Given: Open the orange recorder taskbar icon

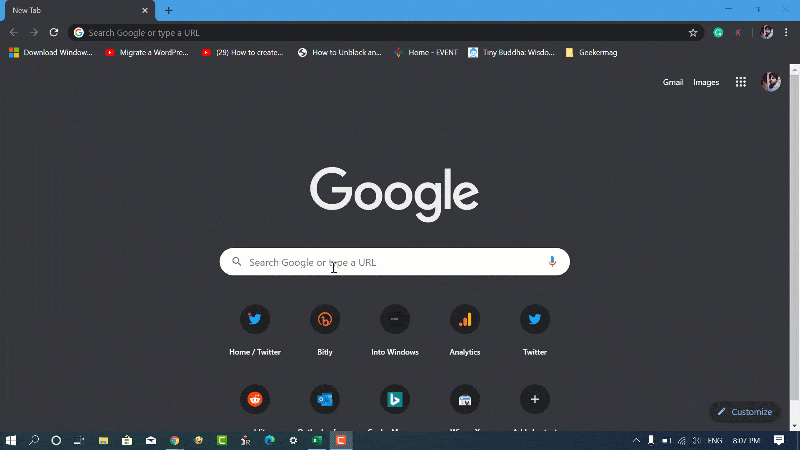Looking at the screenshot, I should (x=341, y=440).
